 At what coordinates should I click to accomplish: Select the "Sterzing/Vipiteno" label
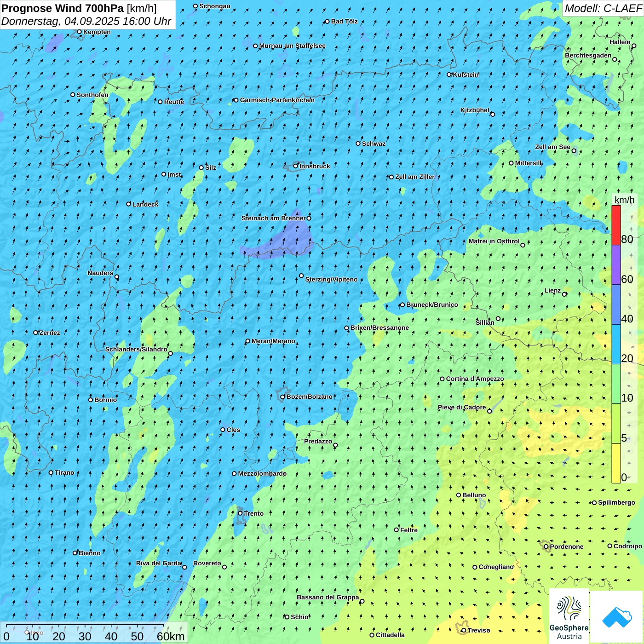(x=331, y=280)
